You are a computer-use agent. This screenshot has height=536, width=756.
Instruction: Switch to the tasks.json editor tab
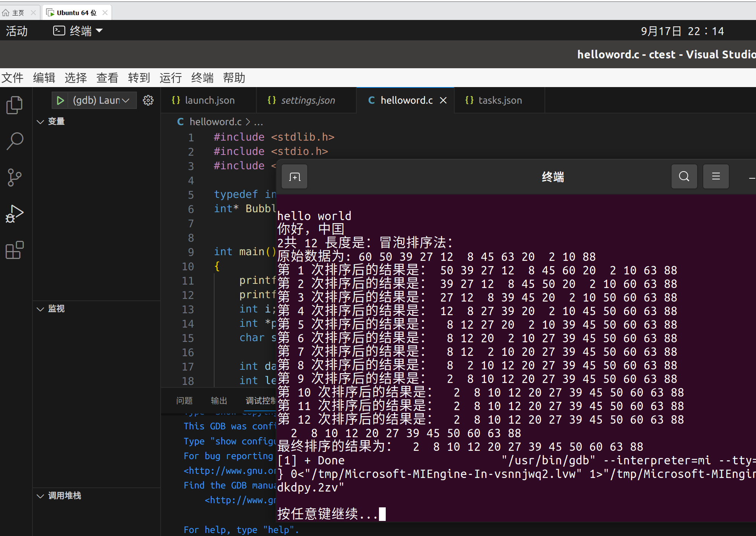(499, 100)
